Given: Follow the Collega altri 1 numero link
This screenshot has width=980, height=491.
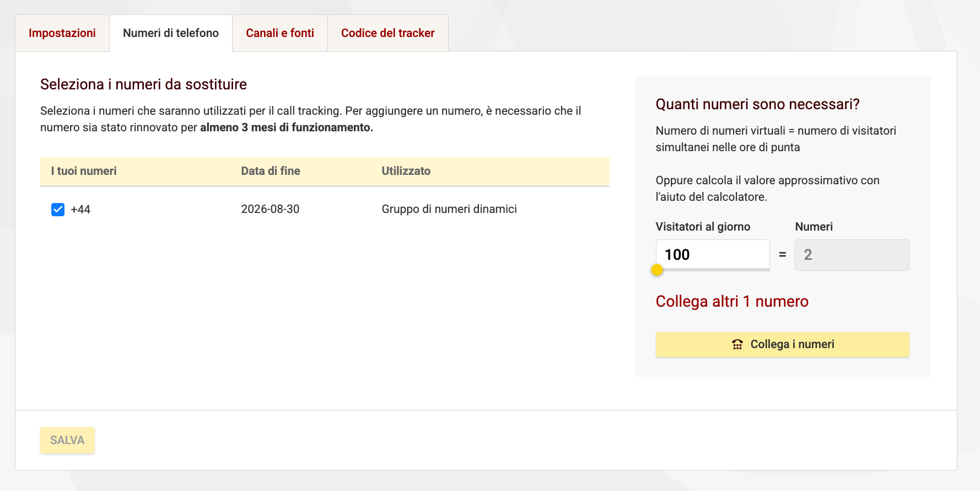Looking at the screenshot, I should click(x=732, y=301).
